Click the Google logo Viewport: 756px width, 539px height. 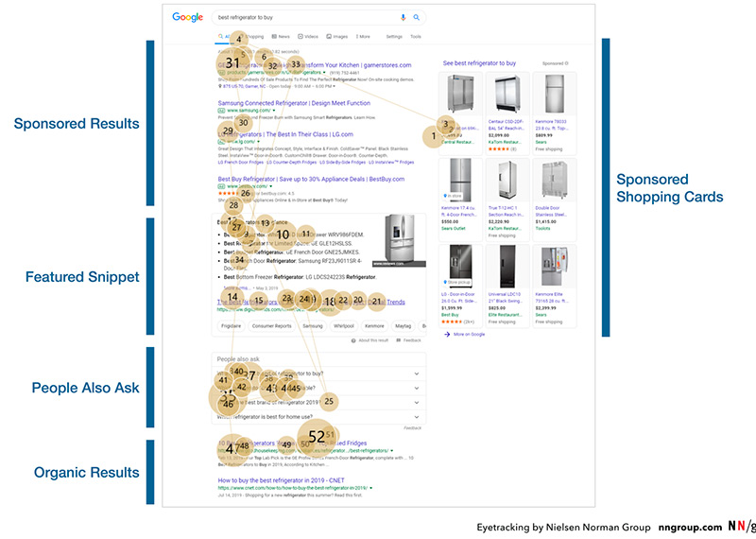tap(189, 17)
